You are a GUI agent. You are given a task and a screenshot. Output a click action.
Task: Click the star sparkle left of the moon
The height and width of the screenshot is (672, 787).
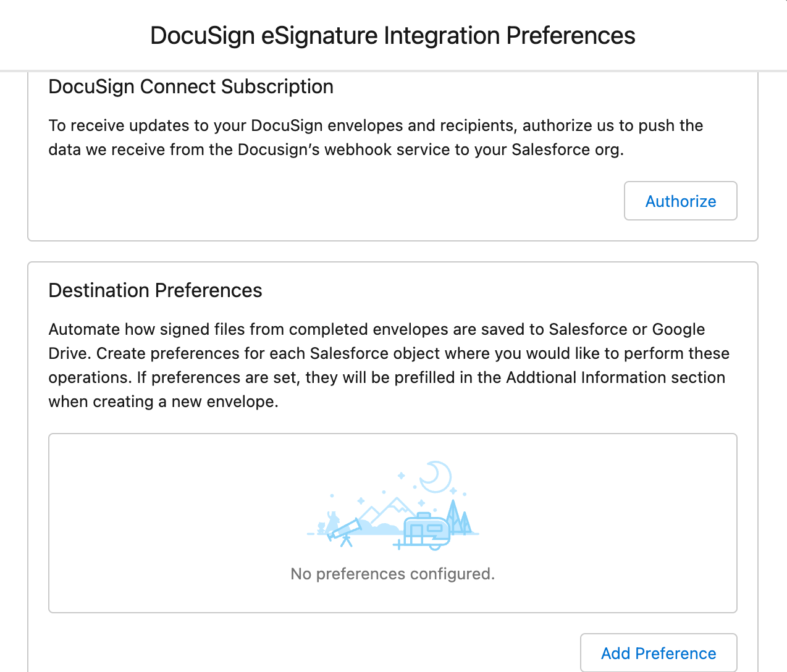(x=401, y=476)
